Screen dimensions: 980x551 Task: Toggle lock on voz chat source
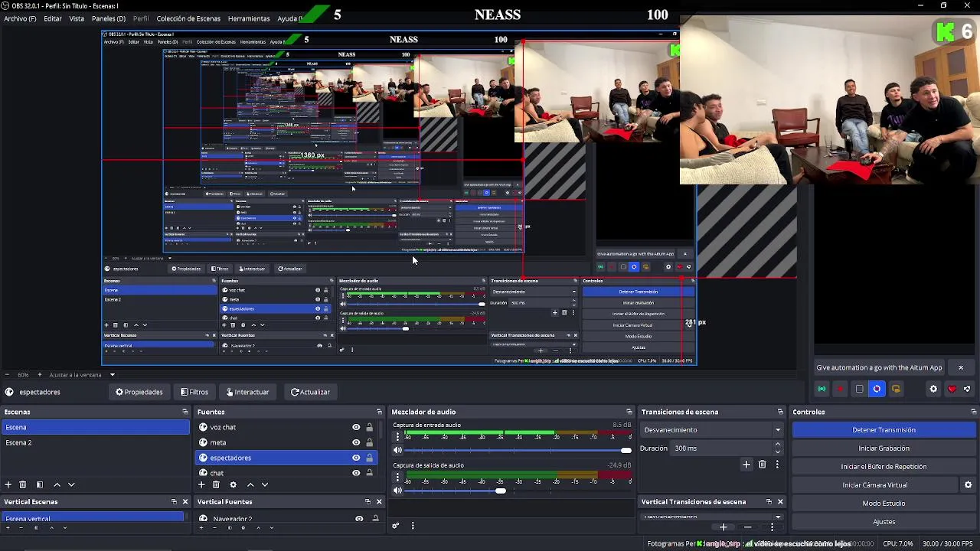pos(369,428)
